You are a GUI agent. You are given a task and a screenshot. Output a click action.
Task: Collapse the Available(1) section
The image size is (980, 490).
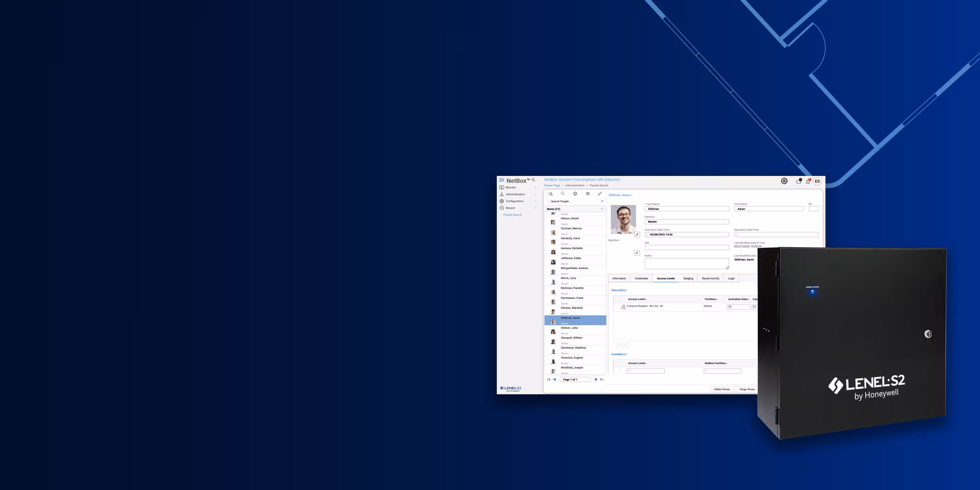[x=619, y=354]
